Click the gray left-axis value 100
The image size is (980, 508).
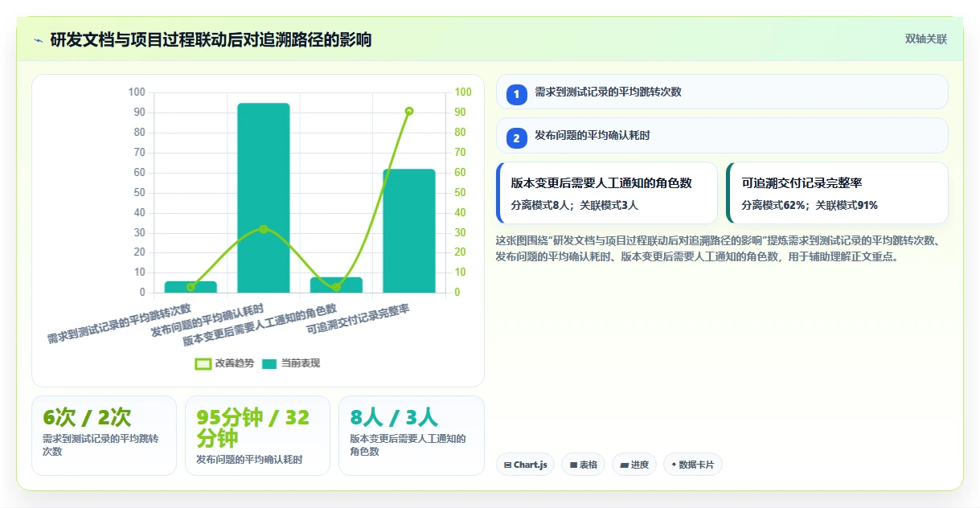coord(137,92)
